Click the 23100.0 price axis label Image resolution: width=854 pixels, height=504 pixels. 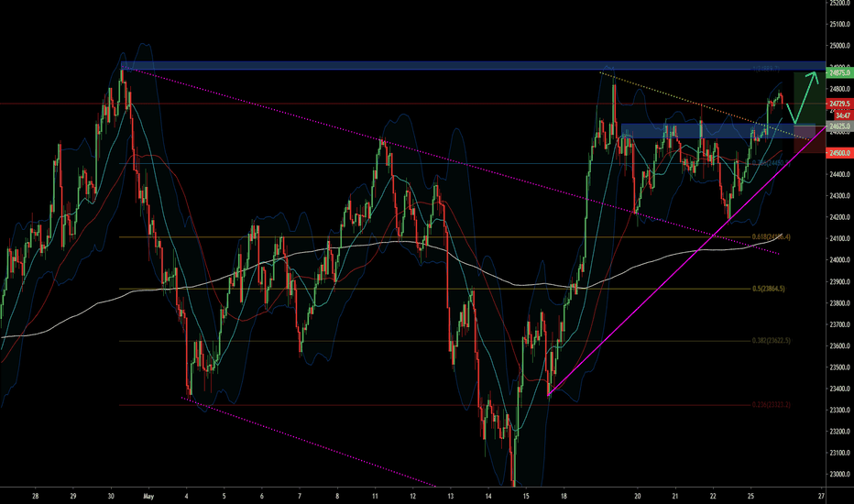pyautogui.click(x=840, y=453)
